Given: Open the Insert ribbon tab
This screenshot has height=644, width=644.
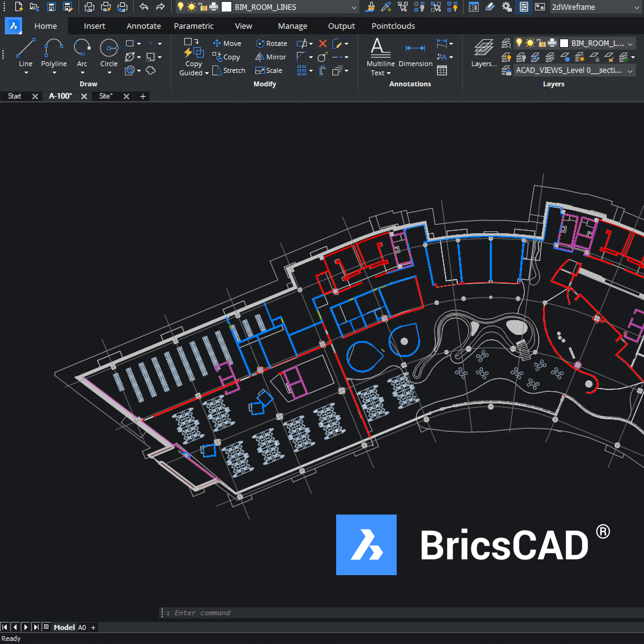Looking at the screenshot, I should tap(94, 26).
